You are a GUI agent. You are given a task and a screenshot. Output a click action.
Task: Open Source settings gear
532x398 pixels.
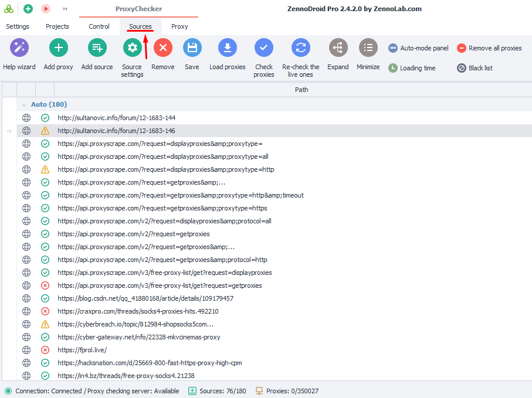(x=132, y=48)
